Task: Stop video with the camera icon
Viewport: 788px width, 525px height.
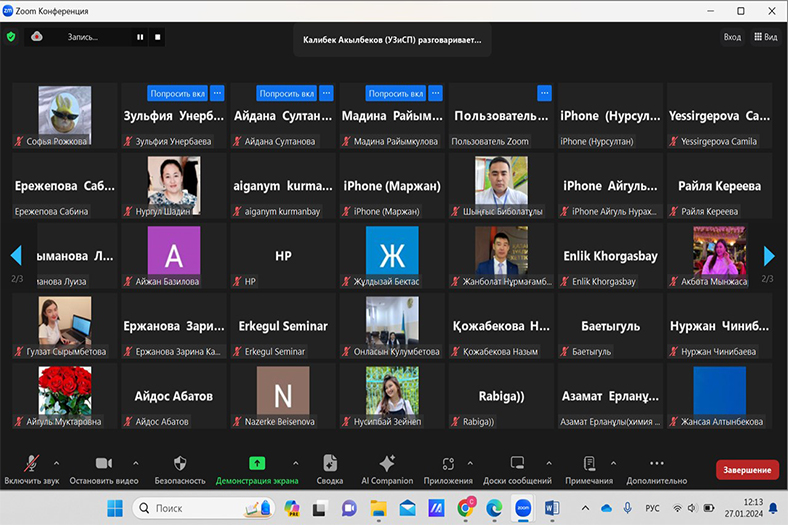Action: [104, 464]
